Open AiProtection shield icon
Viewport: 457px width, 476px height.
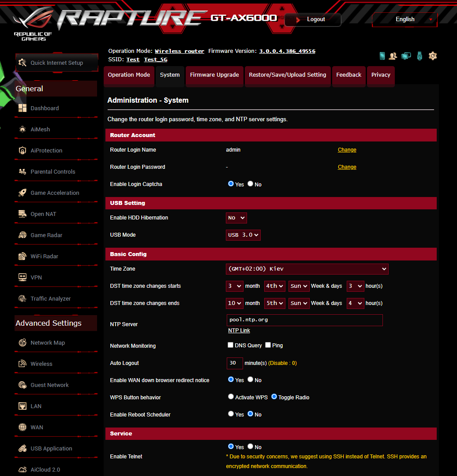(22, 151)
